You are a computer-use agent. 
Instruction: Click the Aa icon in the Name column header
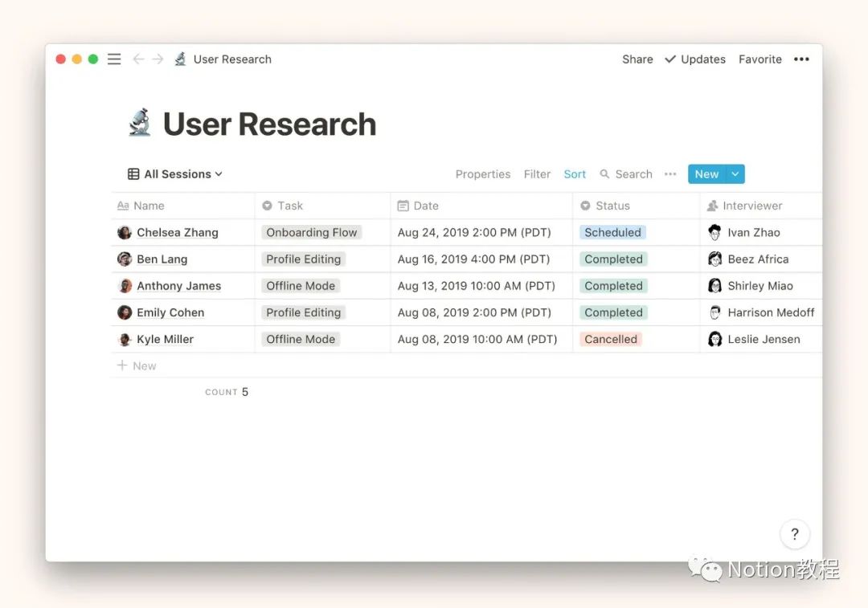click(127, 206)
